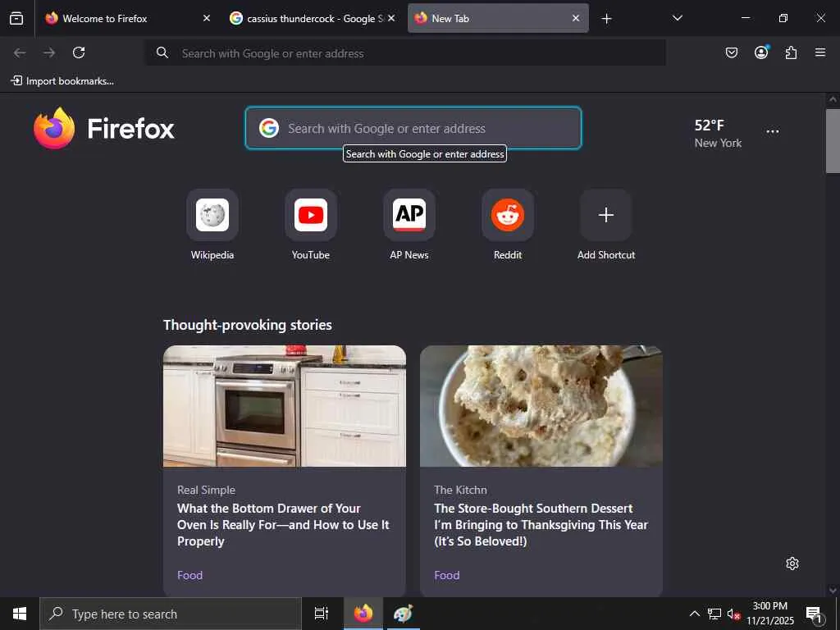This screenshot has height=630, width=840.
Task: Open the Wikipedia shortcut tile
Action: pyautogui.click(x=212, y=215)
